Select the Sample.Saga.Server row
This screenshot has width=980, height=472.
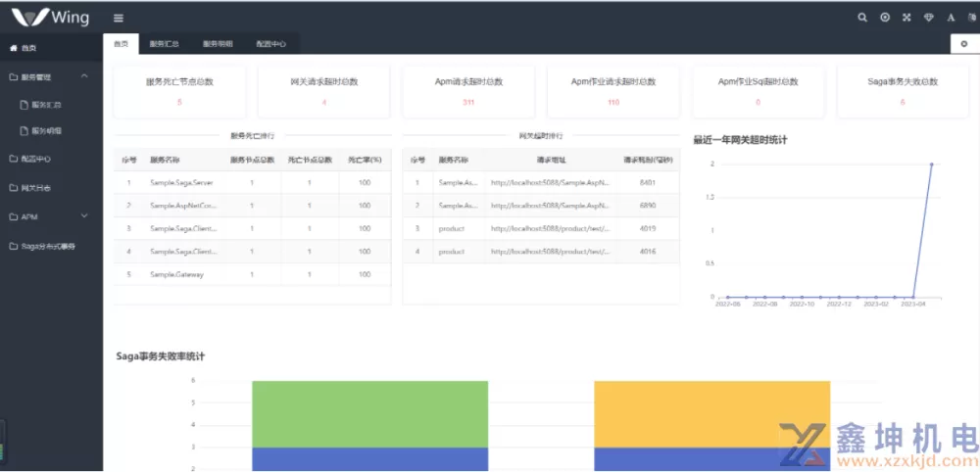[253, 182]
